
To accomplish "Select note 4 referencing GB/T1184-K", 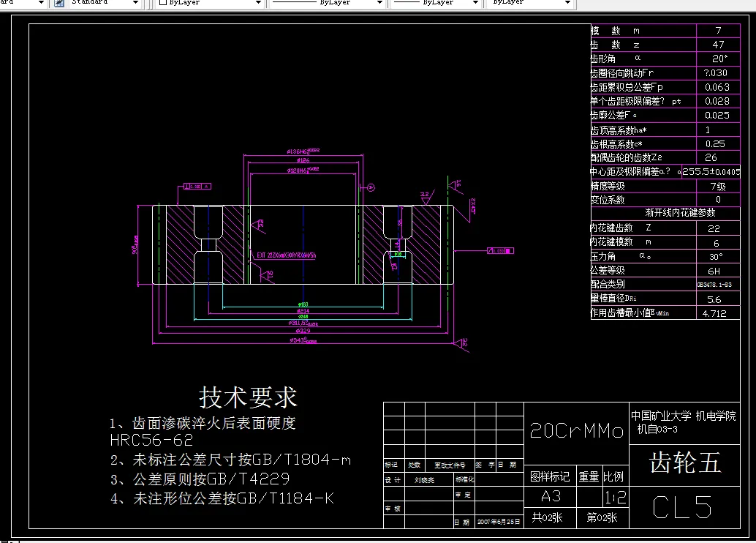I will click(x=222, y=498).
